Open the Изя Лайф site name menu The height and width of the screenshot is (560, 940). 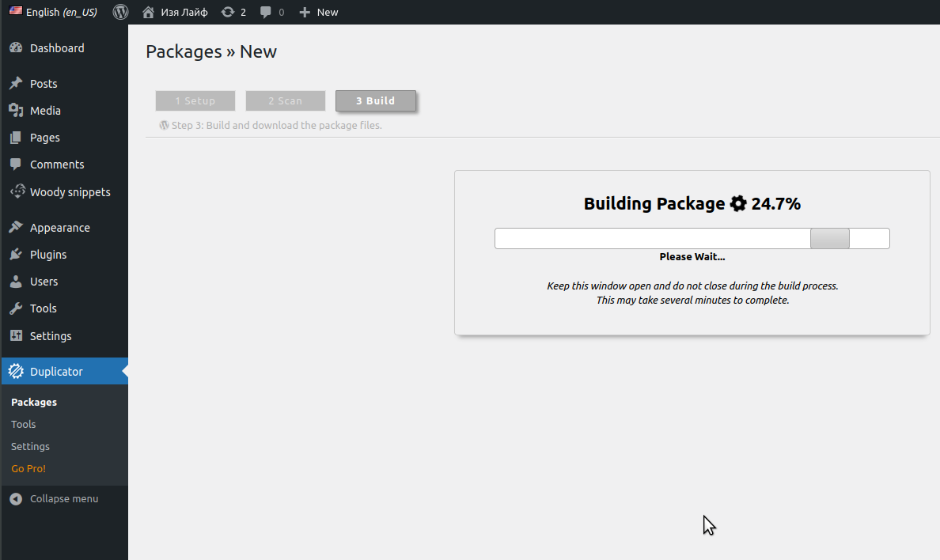click(x=184, y=12)
